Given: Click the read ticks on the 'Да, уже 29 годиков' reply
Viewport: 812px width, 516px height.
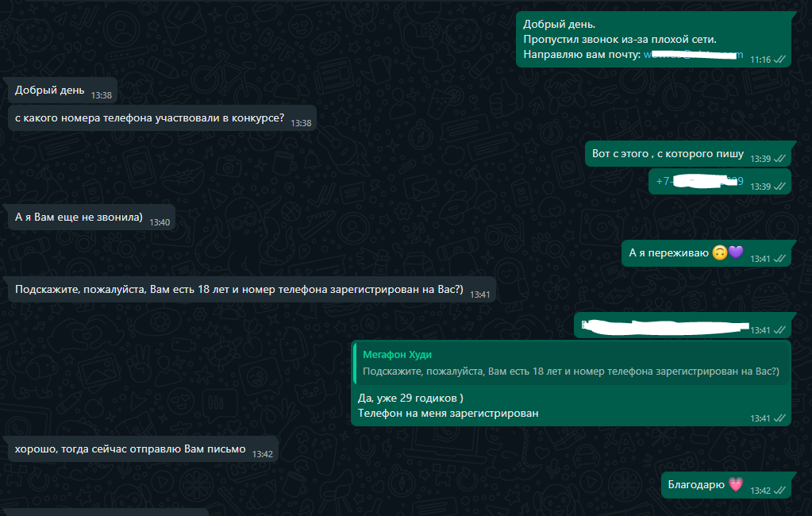Looking at the screenshot, I should (779, 418).
